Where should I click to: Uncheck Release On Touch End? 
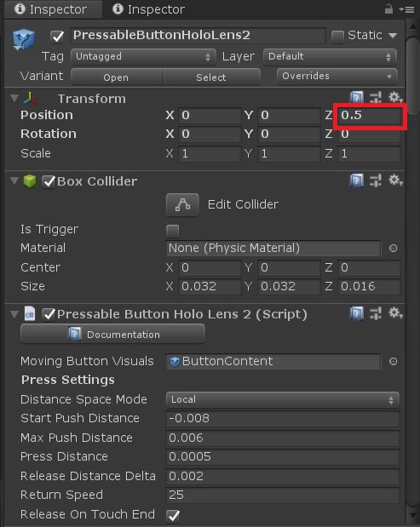click(173, 515)
